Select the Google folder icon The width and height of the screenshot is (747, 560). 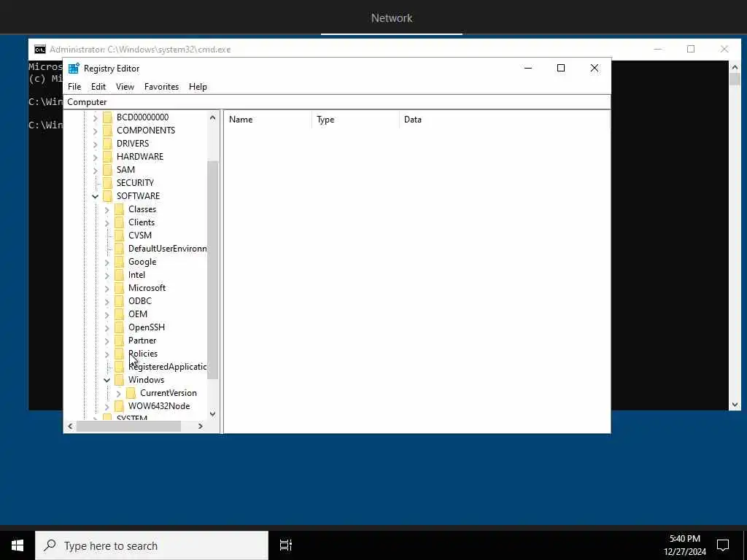click(x=120, y=262)
